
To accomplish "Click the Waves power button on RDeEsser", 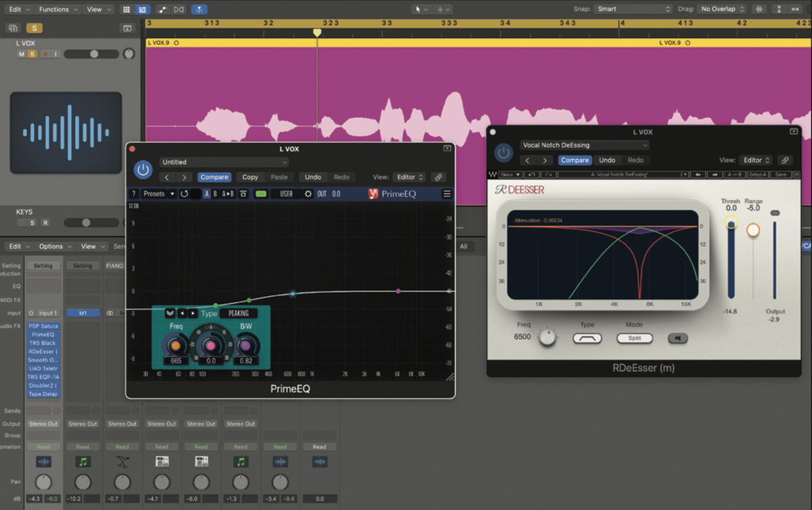I will tap(503, 153).
